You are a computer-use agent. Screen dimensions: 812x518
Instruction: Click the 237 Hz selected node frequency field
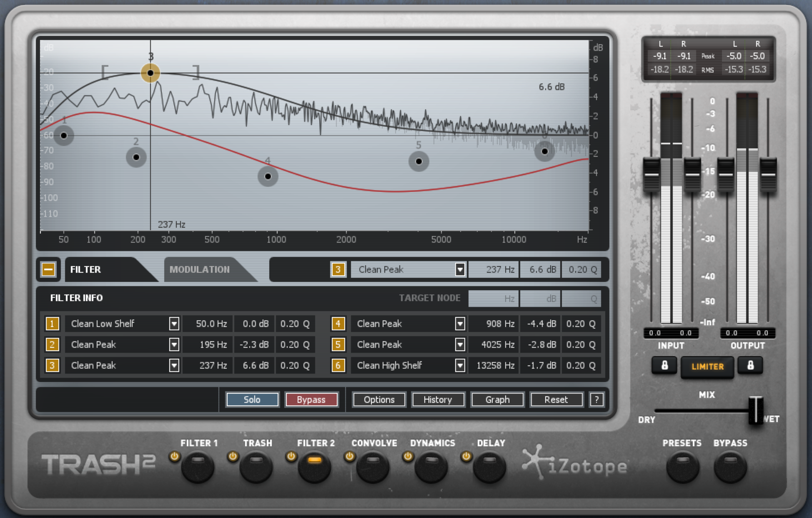point(494,270)
